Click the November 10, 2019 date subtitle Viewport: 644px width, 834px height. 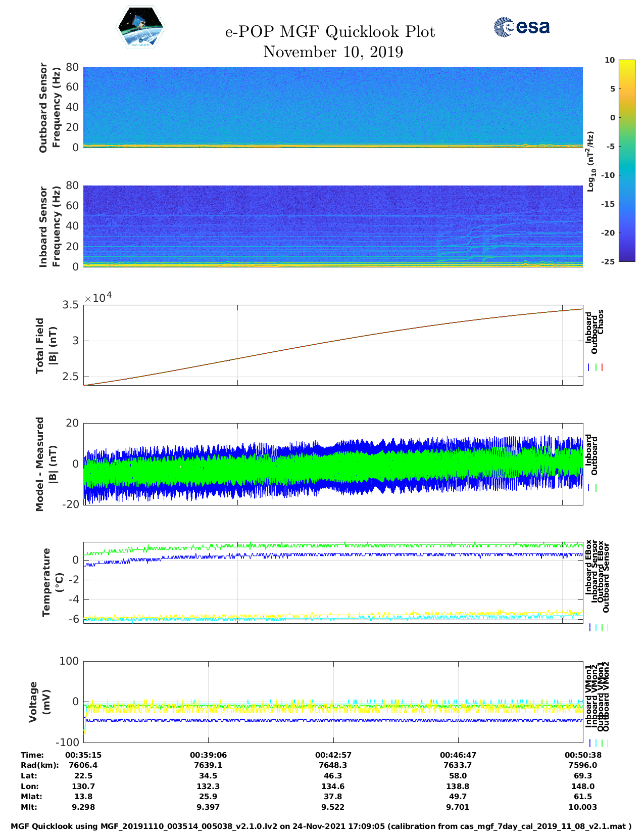333,52
